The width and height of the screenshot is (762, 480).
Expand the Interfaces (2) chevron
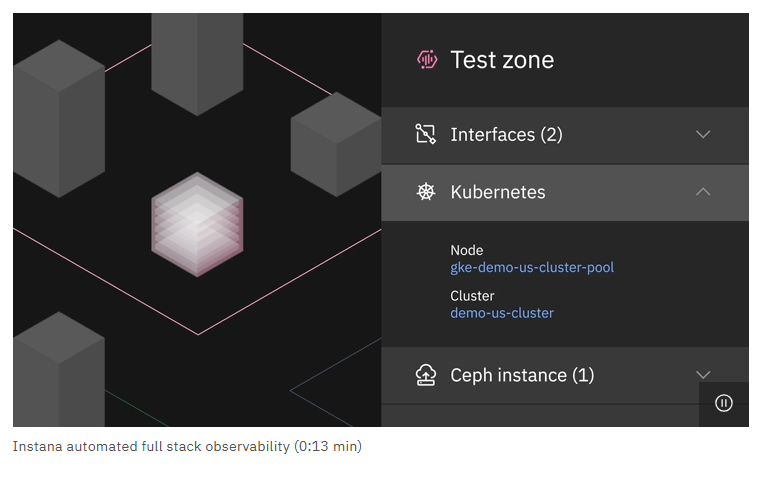pyautogui.click(x=703, y=135)
